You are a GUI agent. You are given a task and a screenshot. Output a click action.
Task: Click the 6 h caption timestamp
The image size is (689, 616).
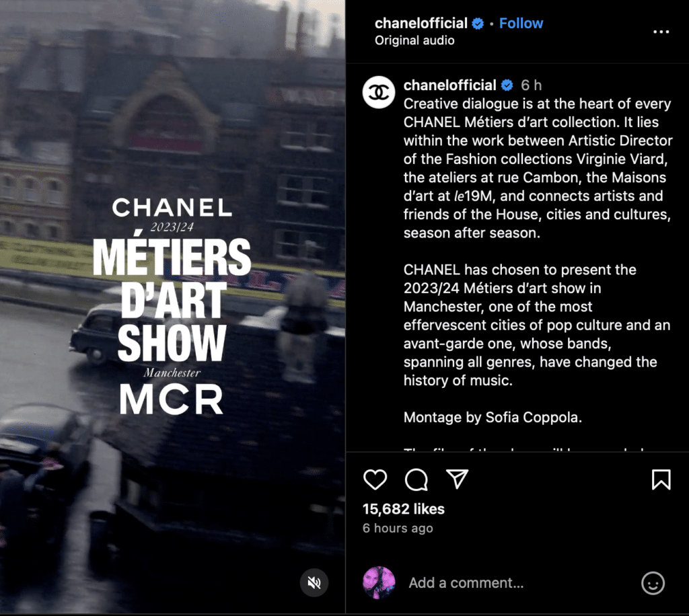point(532,85)
